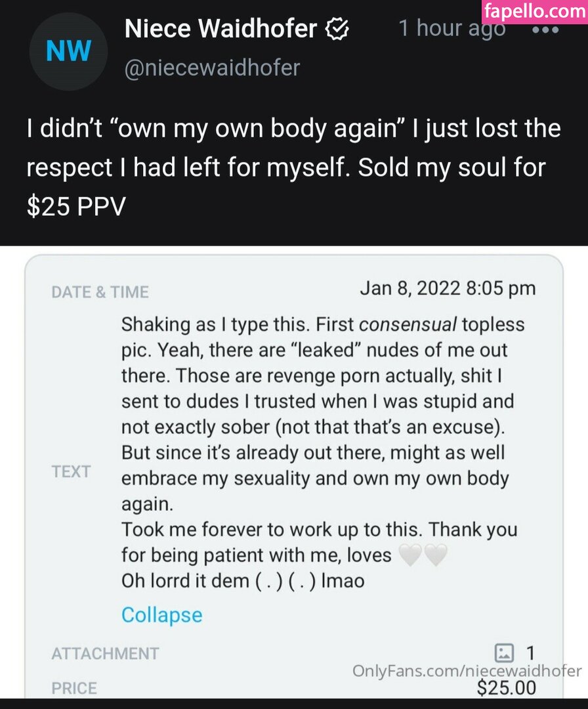The height and width of the screenshot is (709, 588).
Task: Click the OnlyFans.com/niecewaidhofer watermark text
Action: click(x=467, y=670)
